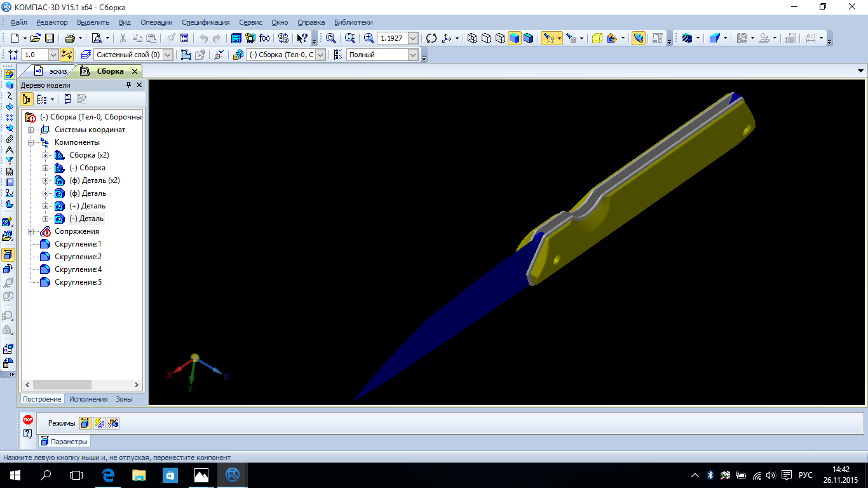Switch to the эскиз document tab
This screenshot has width=868, height=488.
click(x=52, y=71)
